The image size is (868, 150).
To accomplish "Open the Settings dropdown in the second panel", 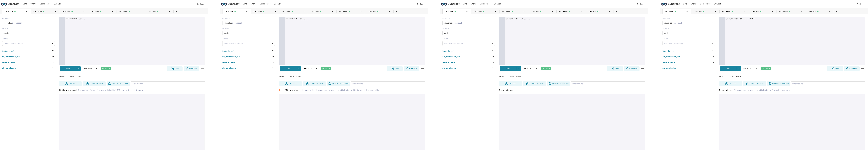I will (x=421, y=4).
